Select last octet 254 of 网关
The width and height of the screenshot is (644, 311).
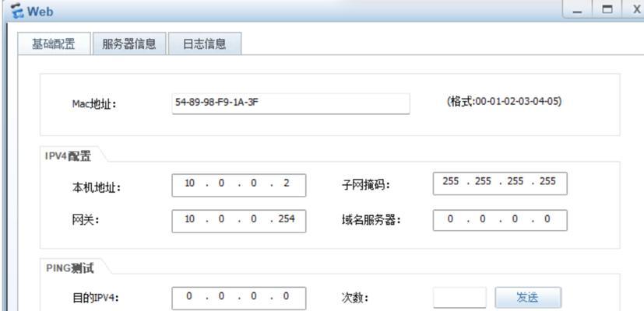click(287, 219)
